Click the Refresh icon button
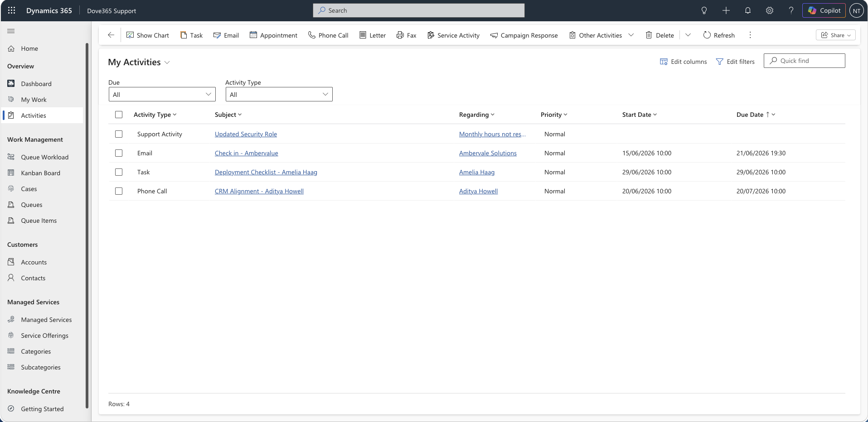The image size is (868, 422). [719, 35]
